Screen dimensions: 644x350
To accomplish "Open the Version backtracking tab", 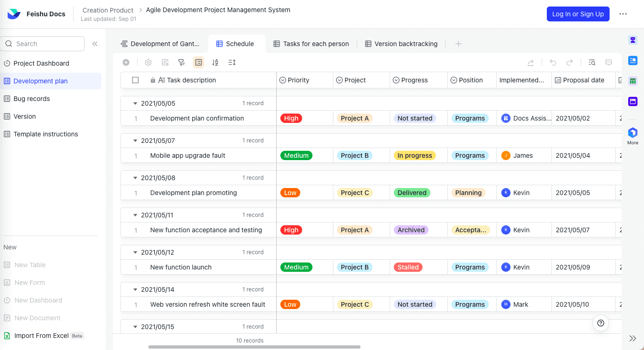I will click(x=401, y=44).
